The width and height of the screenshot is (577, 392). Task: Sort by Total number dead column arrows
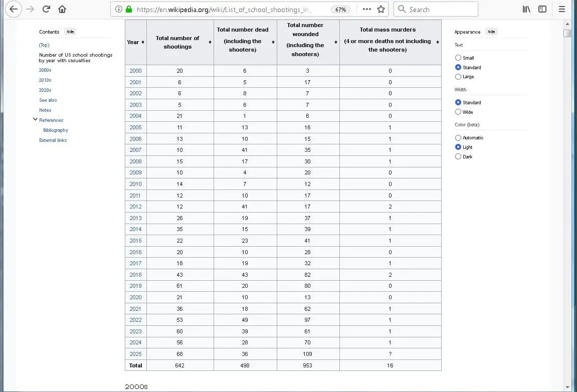273,42
